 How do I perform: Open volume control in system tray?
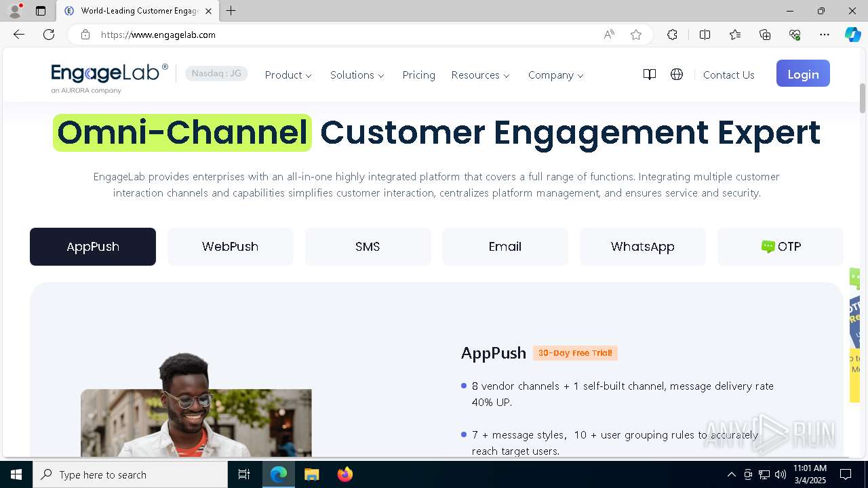[781, 474]
